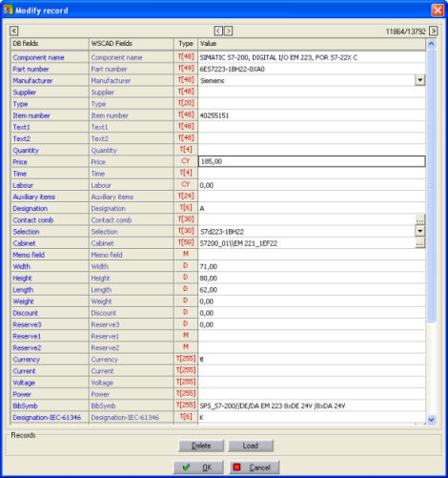Click the Load button
The image size is (448, 478).
(x=251, y=446)
